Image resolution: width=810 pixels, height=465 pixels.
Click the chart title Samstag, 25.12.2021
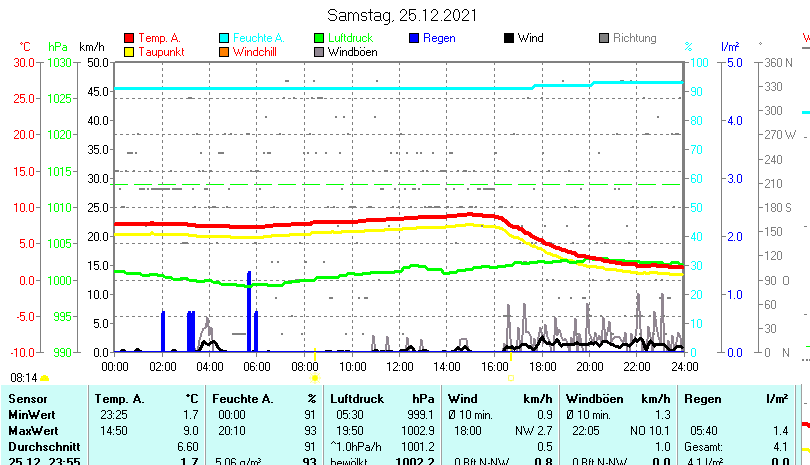(x=402, y=15)
